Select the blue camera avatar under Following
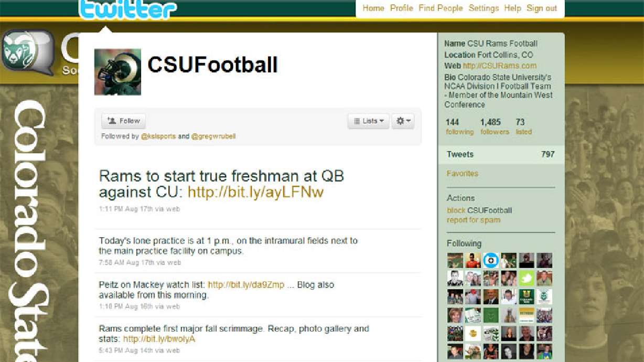This screenshot has width=644, height=362. (x=491, y=260)
